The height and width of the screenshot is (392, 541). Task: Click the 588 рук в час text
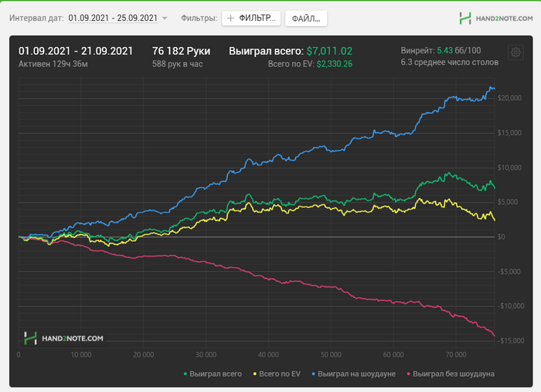coord(177,64)
